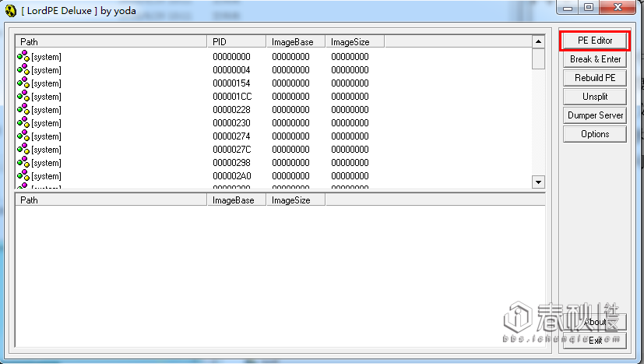This screenshot has width=644, height=364.
Task: Click process icon for PID 00000154
Action: 23,83
